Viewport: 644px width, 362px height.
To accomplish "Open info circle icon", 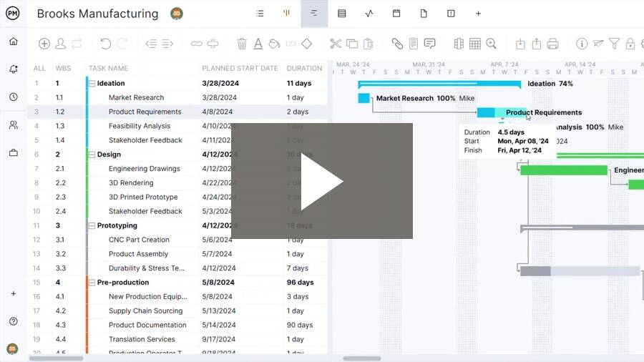I will click(x=582, y=44).
